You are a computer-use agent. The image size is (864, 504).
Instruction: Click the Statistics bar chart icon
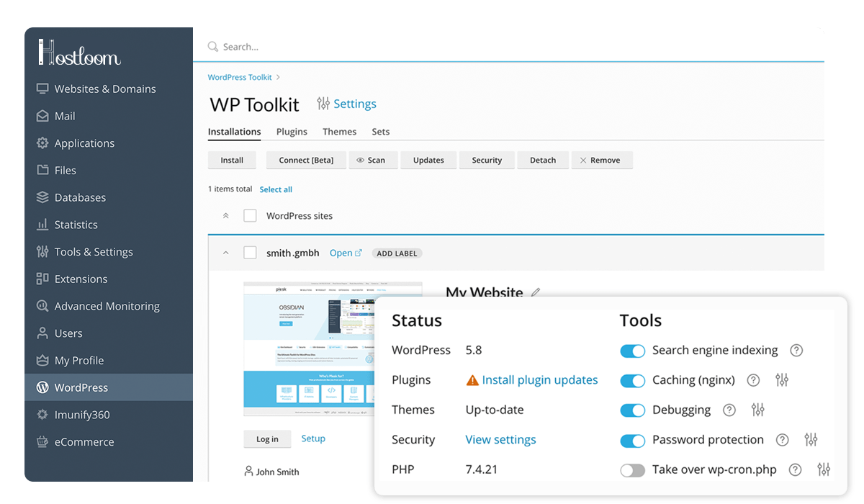(x=42, y=225)
